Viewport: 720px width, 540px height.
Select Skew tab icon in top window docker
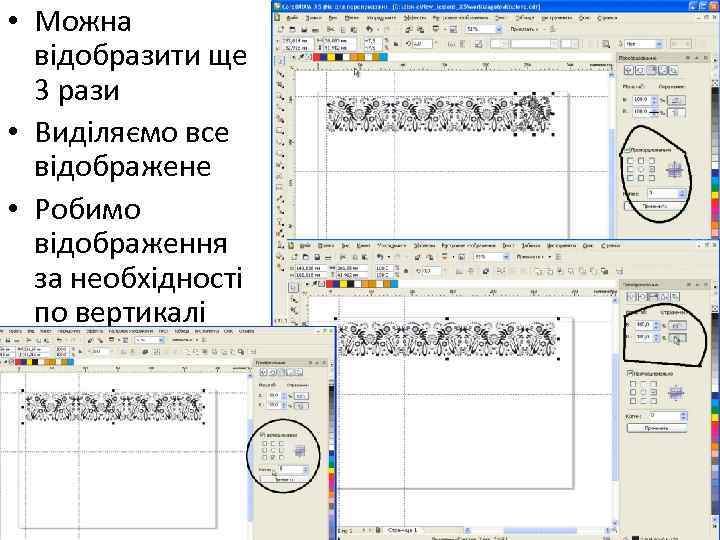(674, 70)
